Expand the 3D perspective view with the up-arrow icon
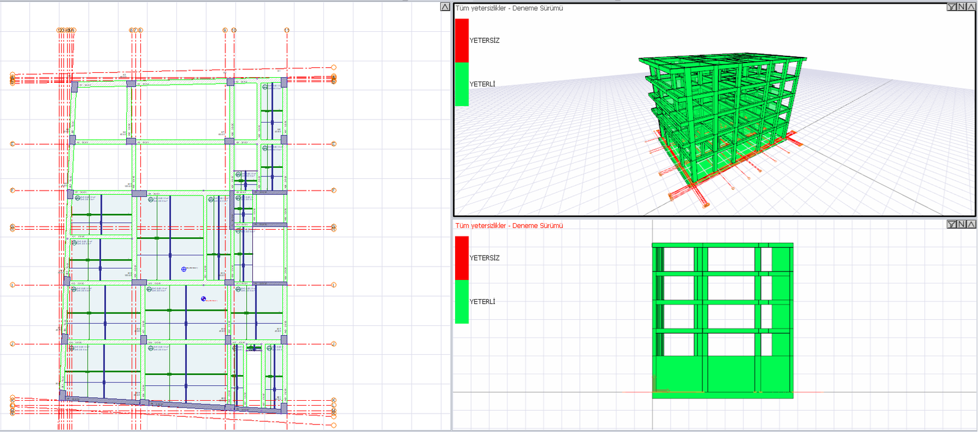The height and width of the screenshot is (432, 980). click(971, 7)
